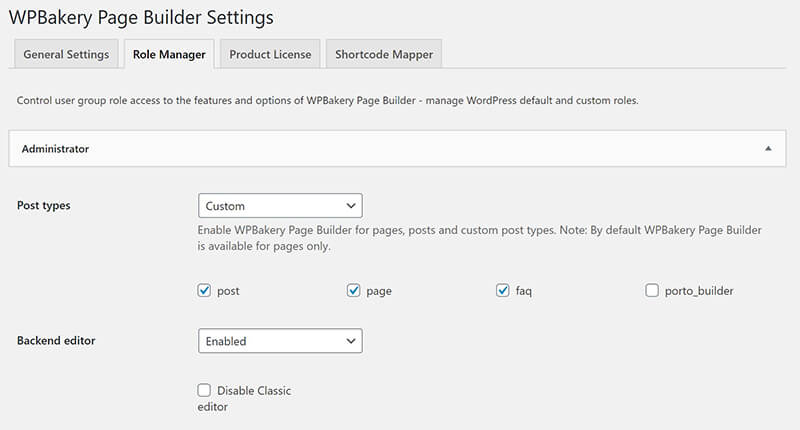Image resolution: width=800 pixels, height=430 pixels.
Task: Click the Administrator role header title
Action: tap(55, 148)
